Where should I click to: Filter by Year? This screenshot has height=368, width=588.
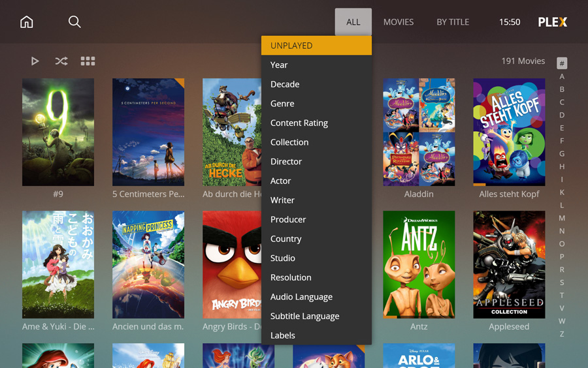(316, 65)
